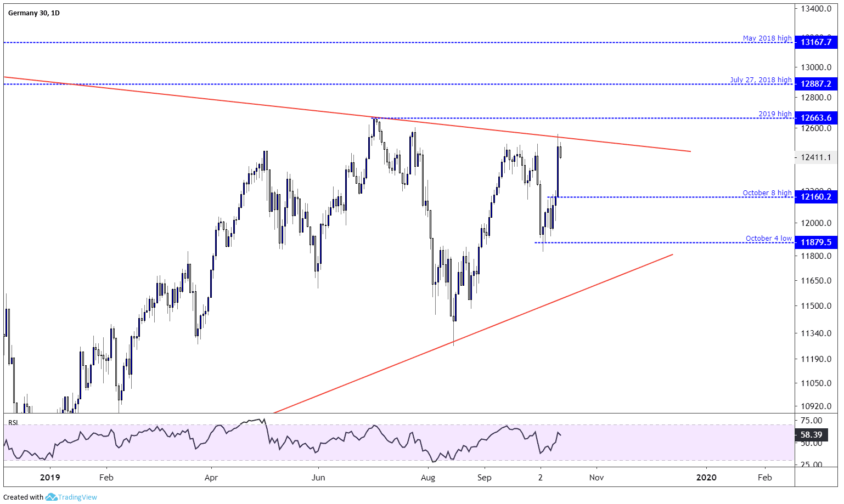Click the 13167.7 price tag
This screenshot has height=504, width=844.
(816, 42)
